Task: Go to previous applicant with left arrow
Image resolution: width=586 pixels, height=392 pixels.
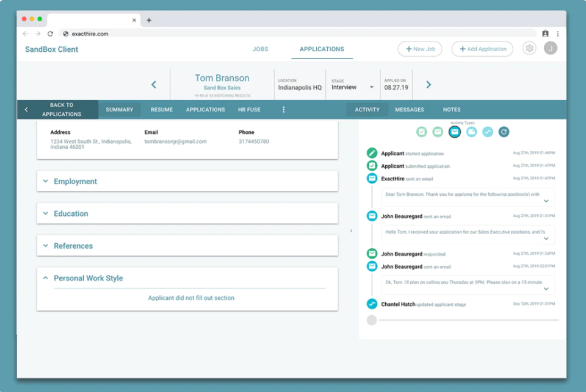Action: tap(154, 85)
